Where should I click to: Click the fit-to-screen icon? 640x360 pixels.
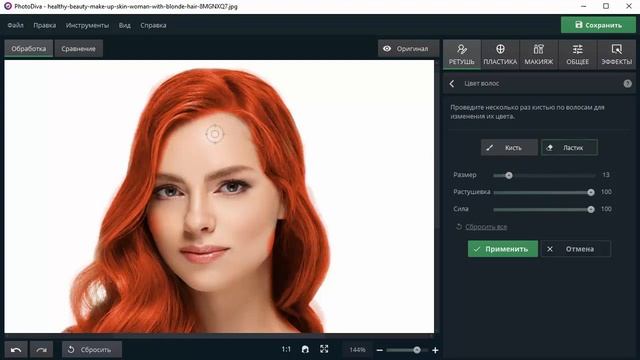(x=324, y=349)
